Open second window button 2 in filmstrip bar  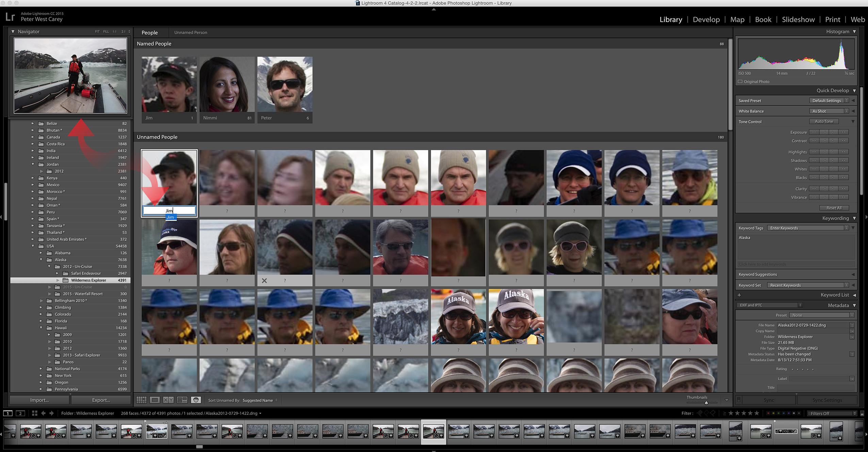pyautogui.click(x=20, y=413)
